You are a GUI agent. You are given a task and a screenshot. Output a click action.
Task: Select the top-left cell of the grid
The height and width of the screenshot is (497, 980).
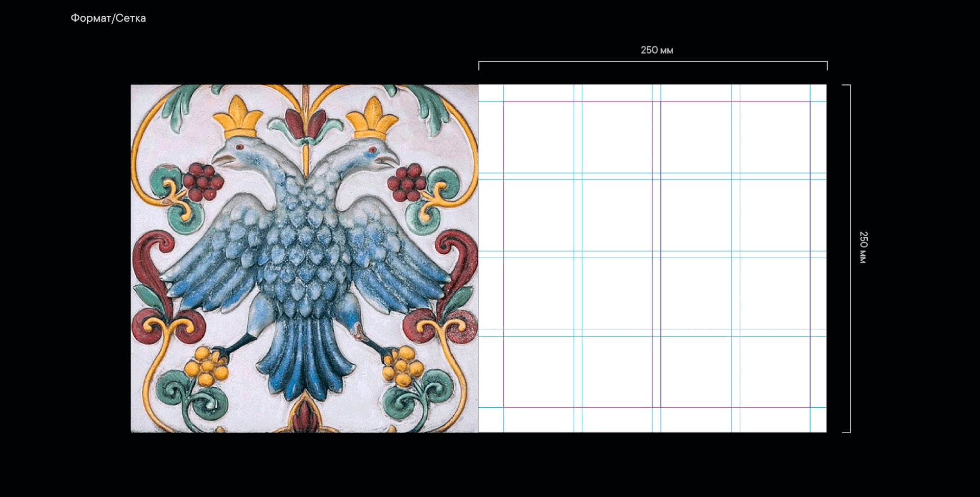tap(538, 137)
